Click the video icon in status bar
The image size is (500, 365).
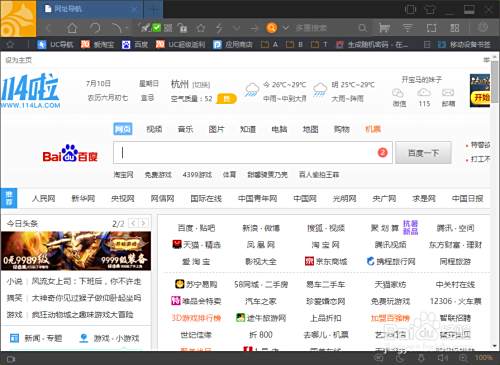pyautogui.click(x=11, y=359)
